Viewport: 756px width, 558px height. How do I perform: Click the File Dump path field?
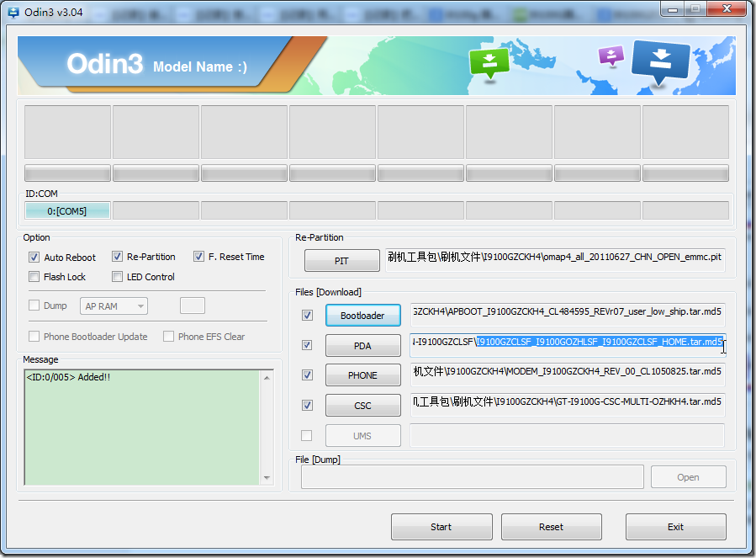(x=473, y=477)
